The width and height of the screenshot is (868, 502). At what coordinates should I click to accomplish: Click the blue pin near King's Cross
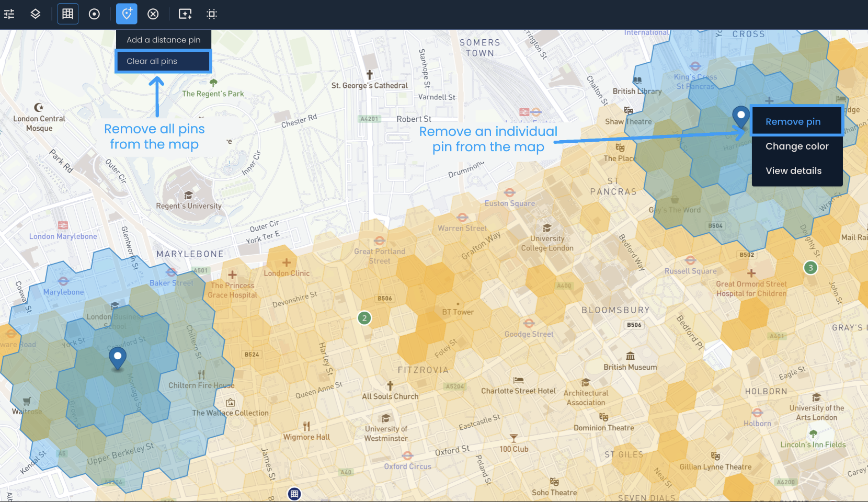[x=741, y=117]
